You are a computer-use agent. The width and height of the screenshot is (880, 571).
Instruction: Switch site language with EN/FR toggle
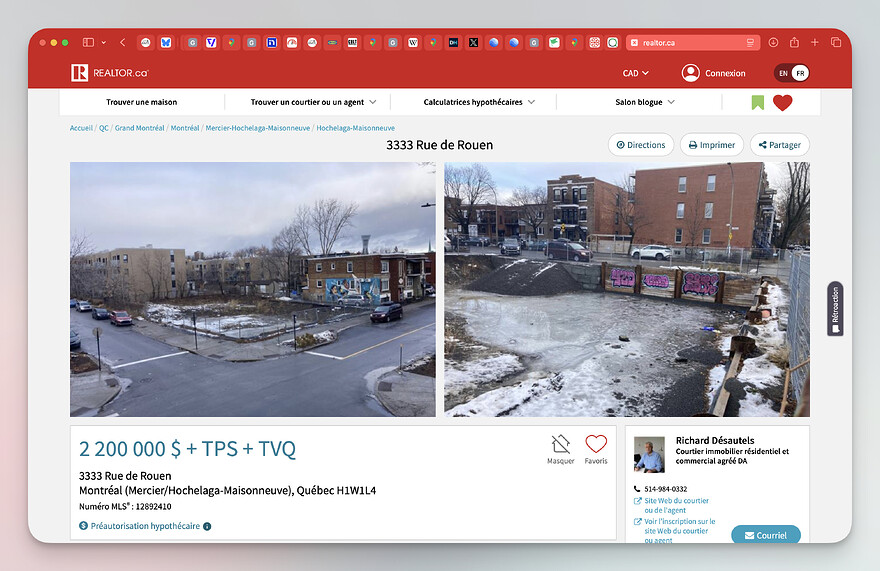pyautogui.click(x=791, y=73)
